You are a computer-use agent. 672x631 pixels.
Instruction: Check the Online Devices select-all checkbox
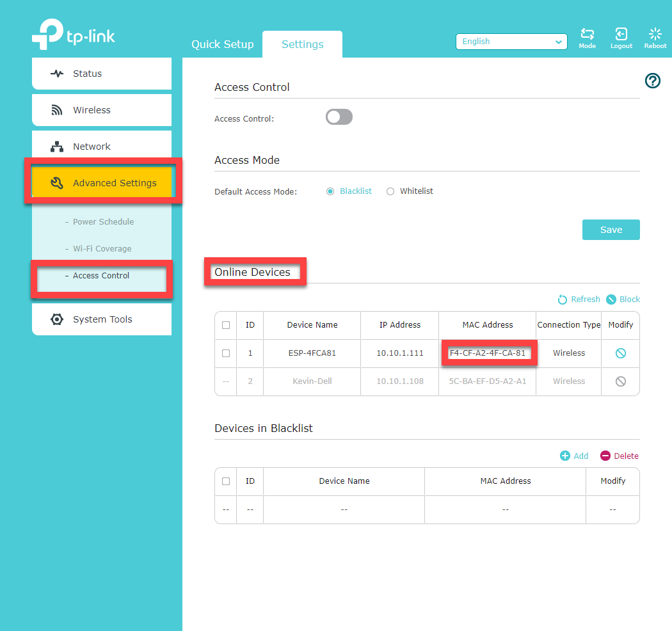[x=226, y=325]
